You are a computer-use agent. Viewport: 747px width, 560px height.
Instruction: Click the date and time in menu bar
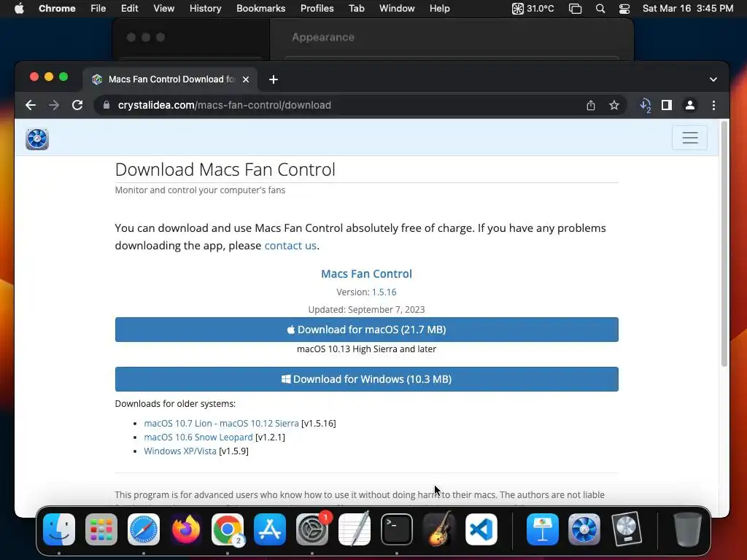point(687,8)
